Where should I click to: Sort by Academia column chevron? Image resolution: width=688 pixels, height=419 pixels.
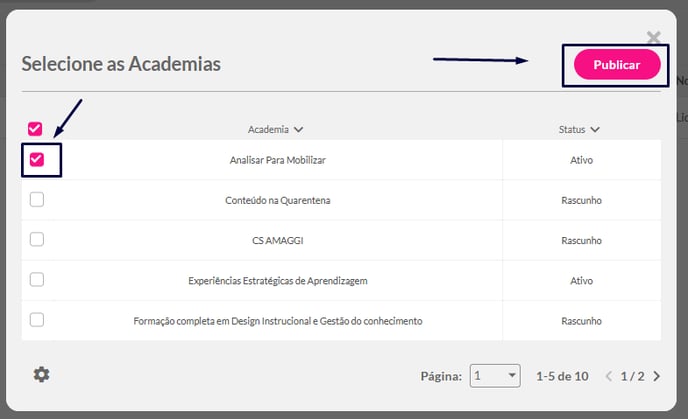pyautogui.click(x=298, y=129)
